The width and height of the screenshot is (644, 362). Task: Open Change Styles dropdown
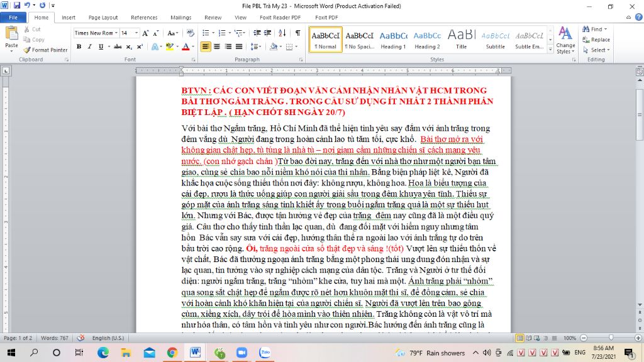click(565, 40)
